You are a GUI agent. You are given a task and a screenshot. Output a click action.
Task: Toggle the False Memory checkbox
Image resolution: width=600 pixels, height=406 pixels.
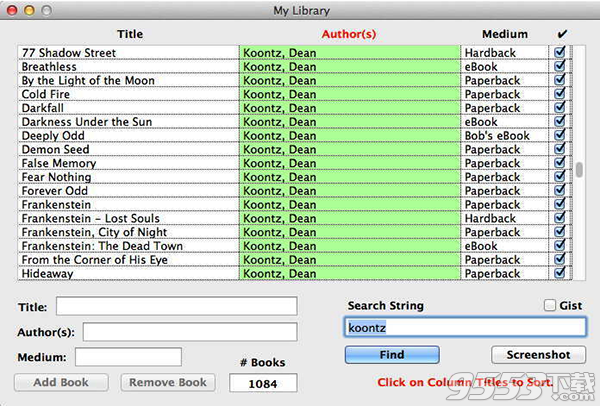point(559,163)
